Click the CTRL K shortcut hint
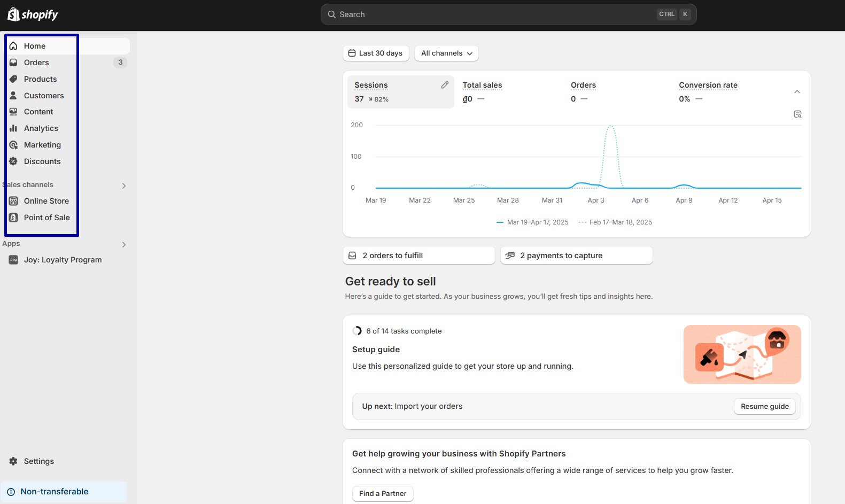 click(x=674, y=14)
